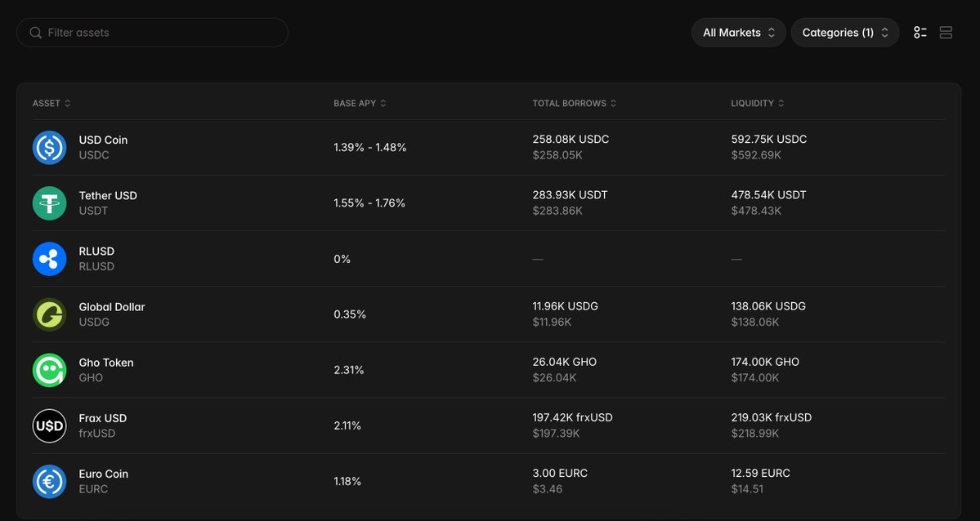980x521 pixels.
Task: Click the 138.06K USDG liquidity value
Action: pos(769,306)
